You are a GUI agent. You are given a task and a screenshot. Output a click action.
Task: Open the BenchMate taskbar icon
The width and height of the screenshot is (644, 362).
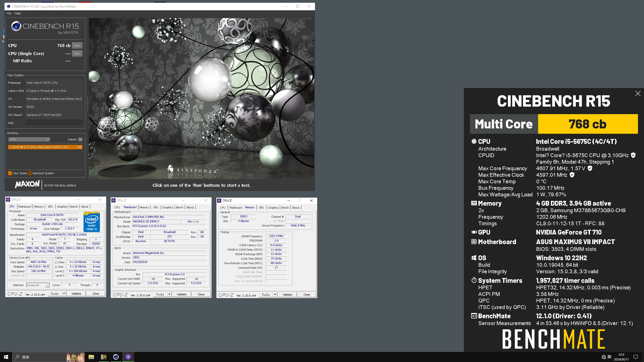tap(103, 357)
